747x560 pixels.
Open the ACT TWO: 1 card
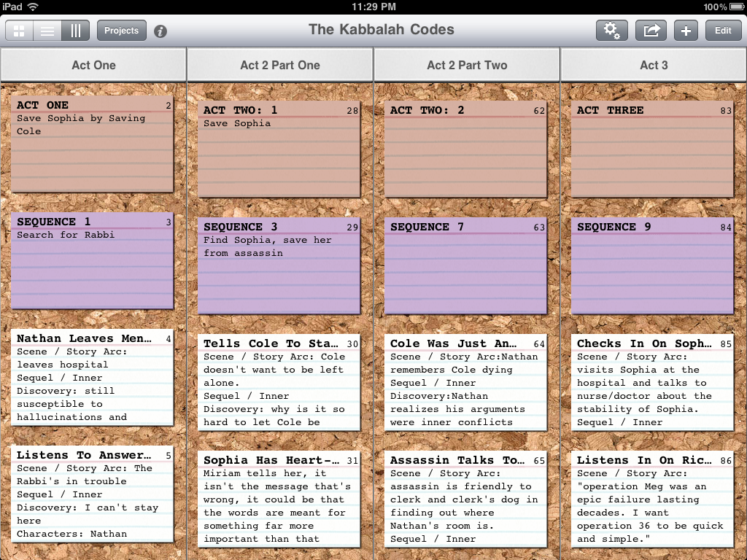pos(279,149)
